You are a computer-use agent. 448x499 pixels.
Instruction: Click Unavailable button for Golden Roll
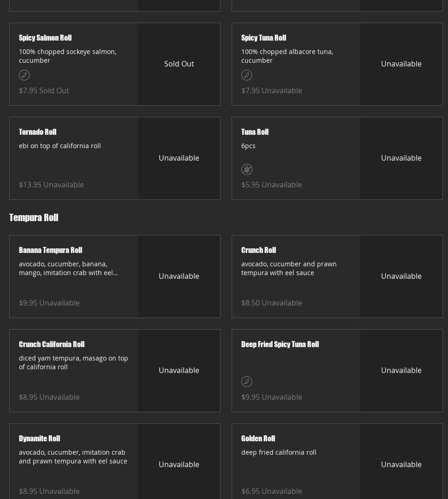(401, 464)
